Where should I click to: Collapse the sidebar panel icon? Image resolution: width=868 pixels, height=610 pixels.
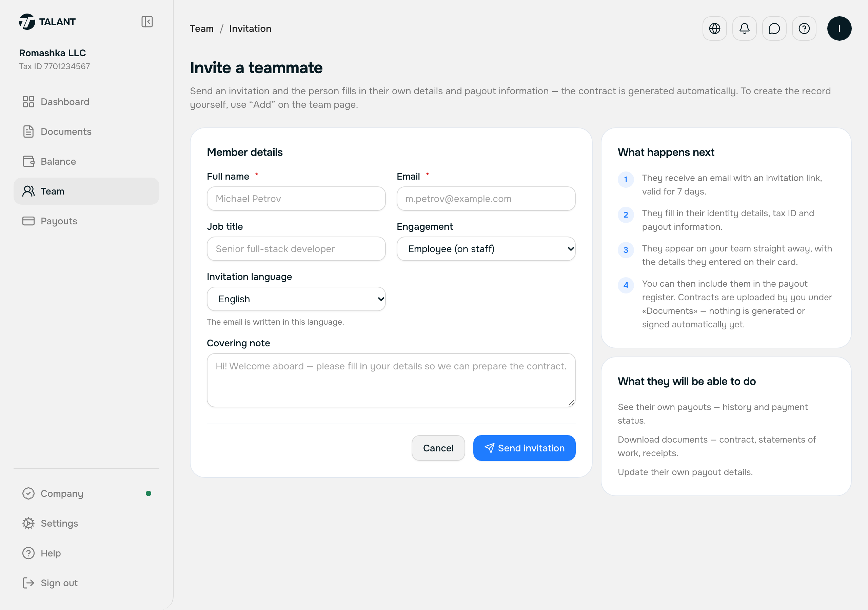(x=147, y=22)
